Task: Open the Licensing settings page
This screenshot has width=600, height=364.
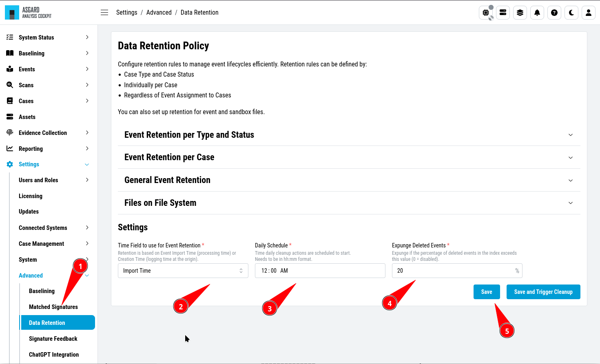Action: 31,196
